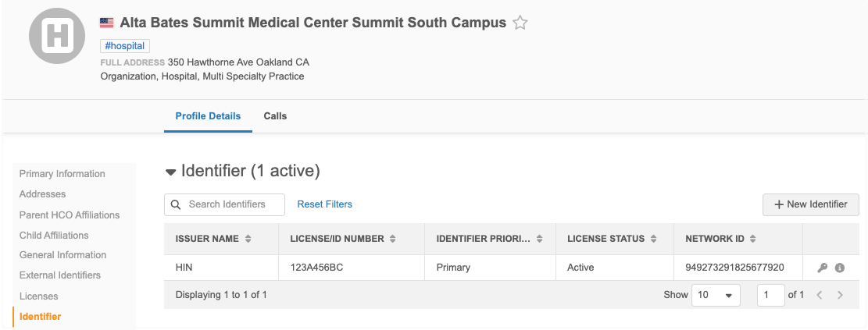The height and width of the screenshot is (330, 868).
Task: Sort by License/ID Number column
Action: [392, 239]
